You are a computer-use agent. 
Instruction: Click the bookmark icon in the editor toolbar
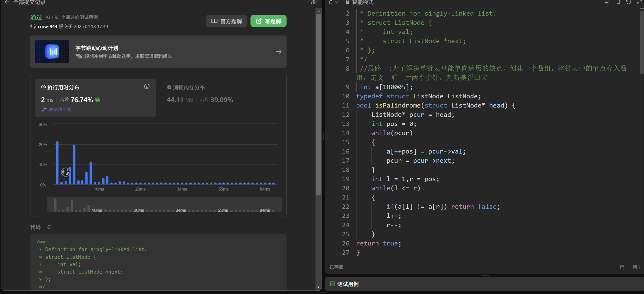pyautogui.click(x=618, y=2)
